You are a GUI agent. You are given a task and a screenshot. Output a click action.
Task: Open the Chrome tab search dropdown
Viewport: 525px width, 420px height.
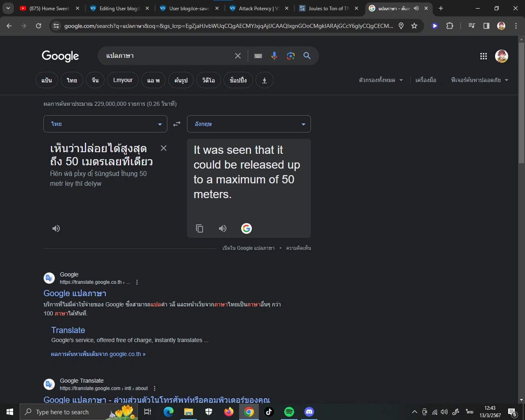coord(8,8)
